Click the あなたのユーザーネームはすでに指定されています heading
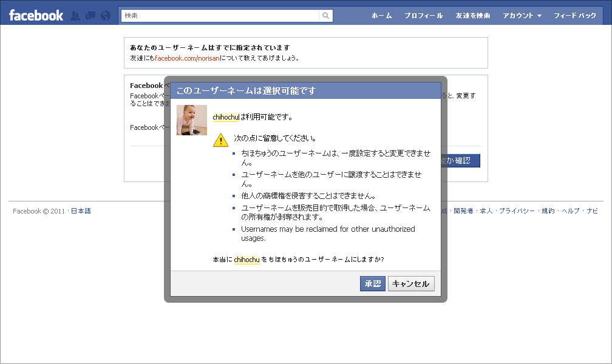The height and width of the screenshot is (364, 612). pyautogui.click(x=210, y=47)
